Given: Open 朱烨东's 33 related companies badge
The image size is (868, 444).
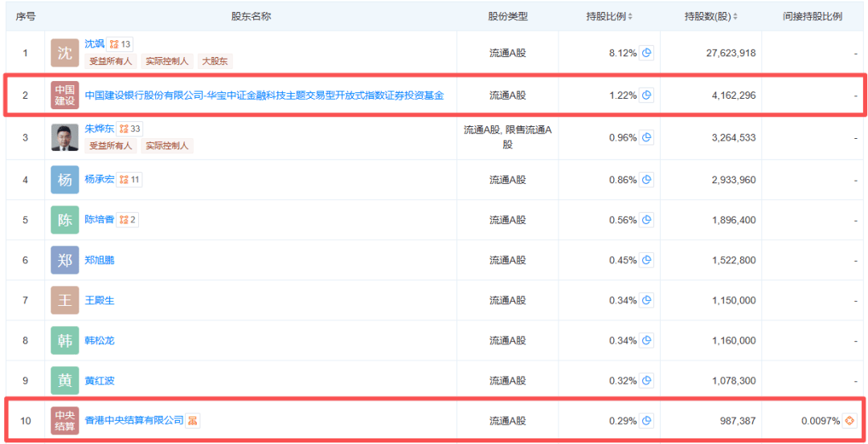Looking at the screenshot, I should (129, 128).
